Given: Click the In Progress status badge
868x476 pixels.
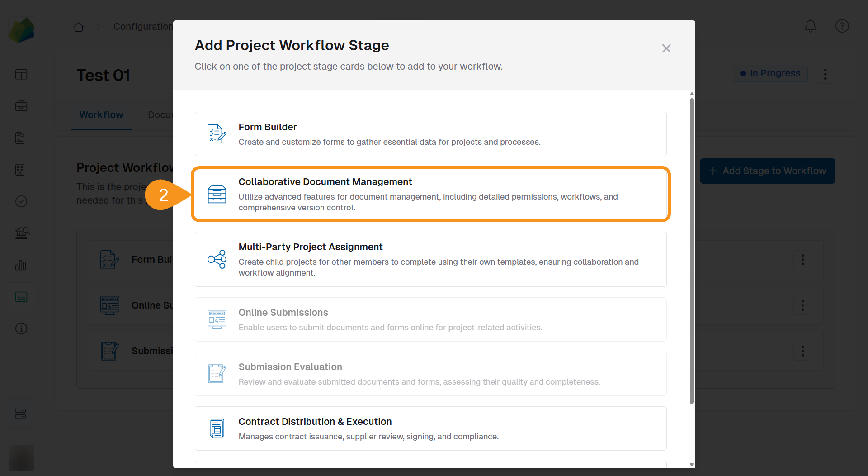Looking at the screenshot, I should tap(770, 73).
